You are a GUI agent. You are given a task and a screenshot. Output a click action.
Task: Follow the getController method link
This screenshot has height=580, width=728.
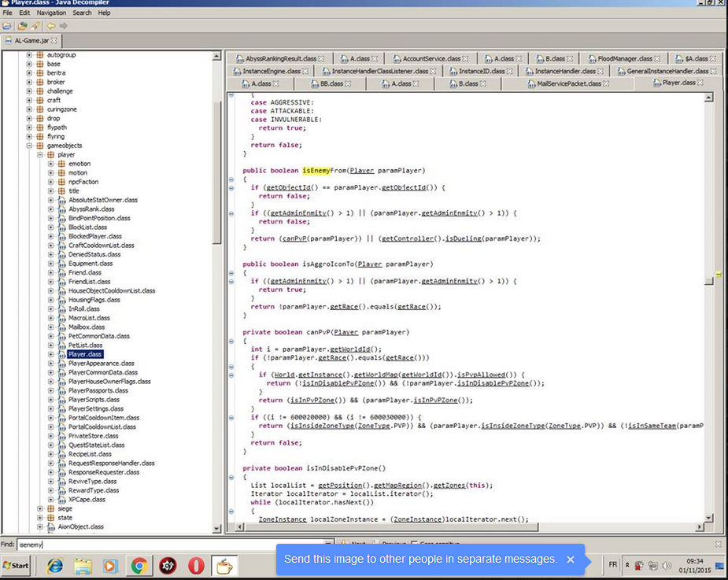407,238
